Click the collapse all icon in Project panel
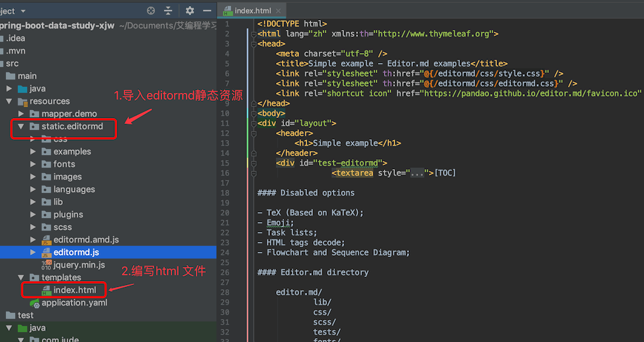 pos(168,11)
